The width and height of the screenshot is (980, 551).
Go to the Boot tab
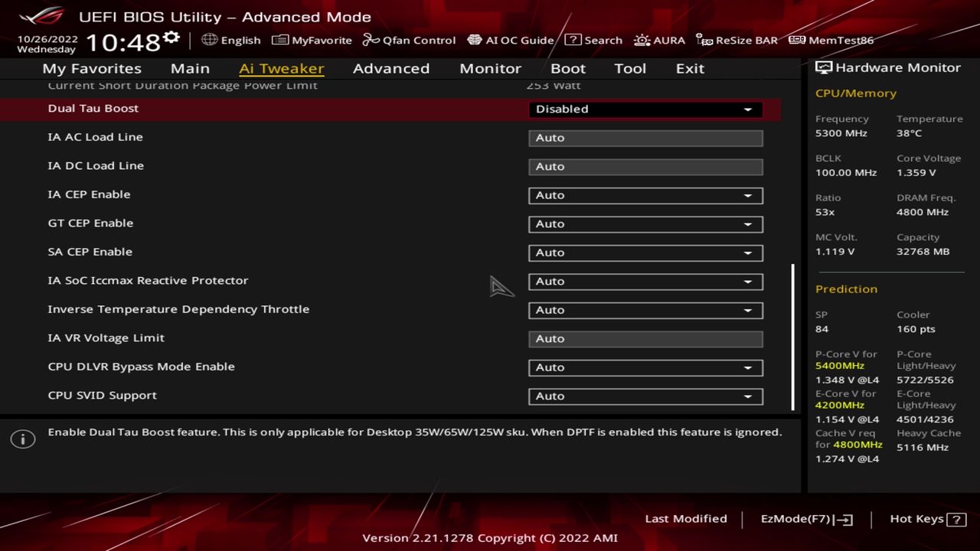point(568,68)
